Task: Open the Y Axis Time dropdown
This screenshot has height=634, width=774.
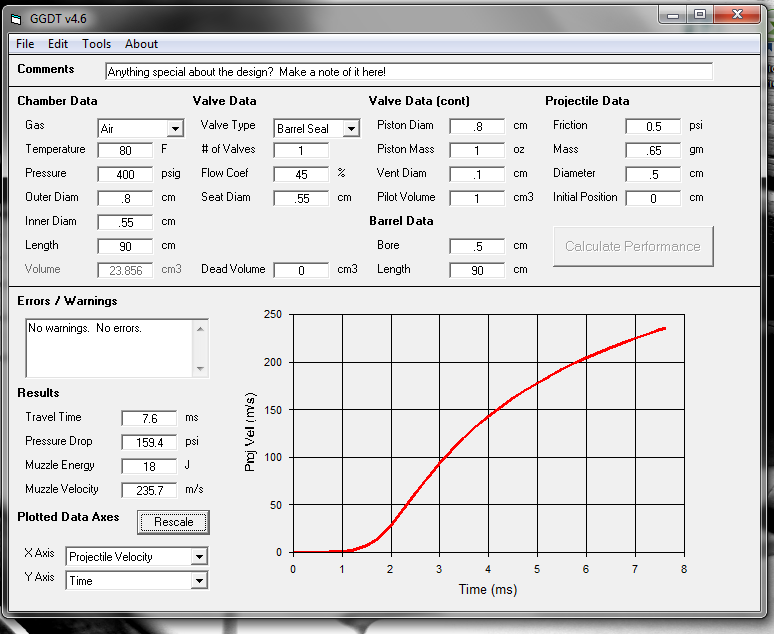Action: 199,581
